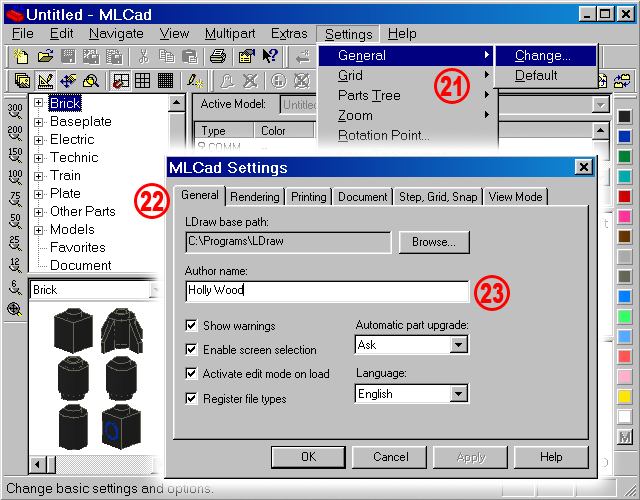Set zoom to 300 percent icon

15,111
